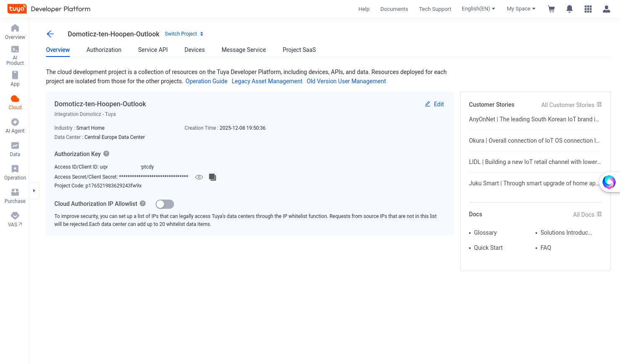Click the Edit project link
The image size is (620, 364).
click(434, 104)
